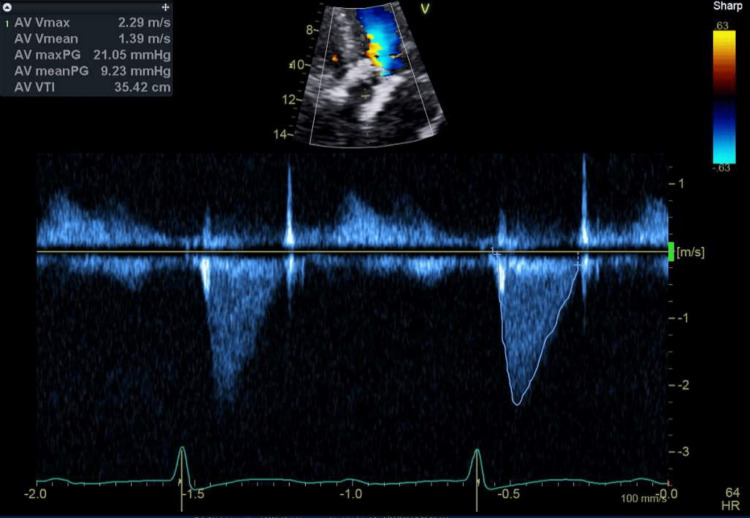Image resolution: width=750 pixels, height=518 pixels.
Task: Click the -1.5 time axis label
Action: pos(193,494)
